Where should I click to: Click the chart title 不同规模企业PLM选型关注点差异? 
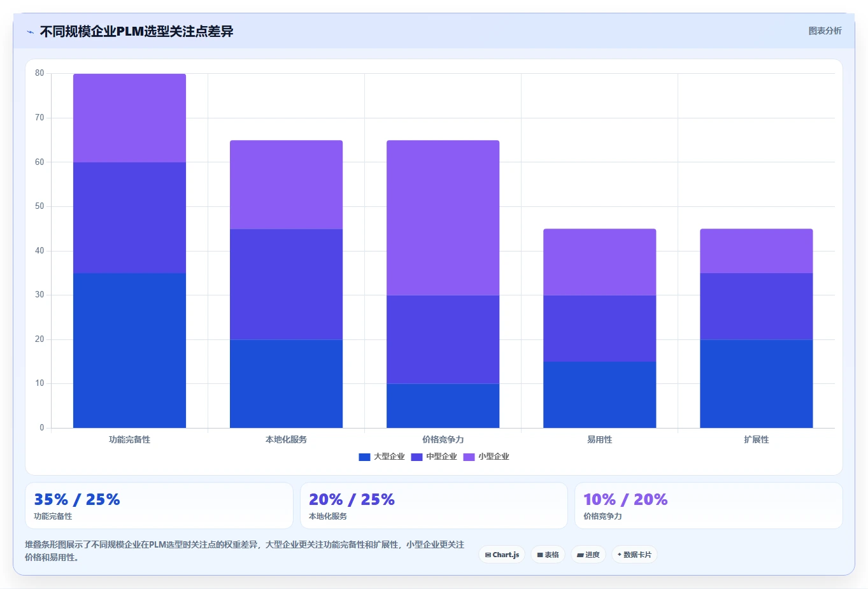(x=136, y=31)
